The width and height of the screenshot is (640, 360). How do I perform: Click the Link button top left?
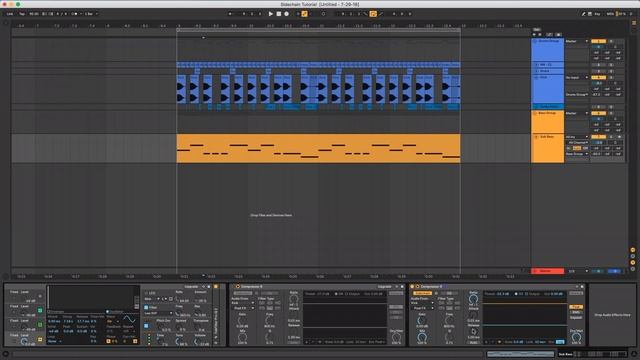tap(10, 14)
